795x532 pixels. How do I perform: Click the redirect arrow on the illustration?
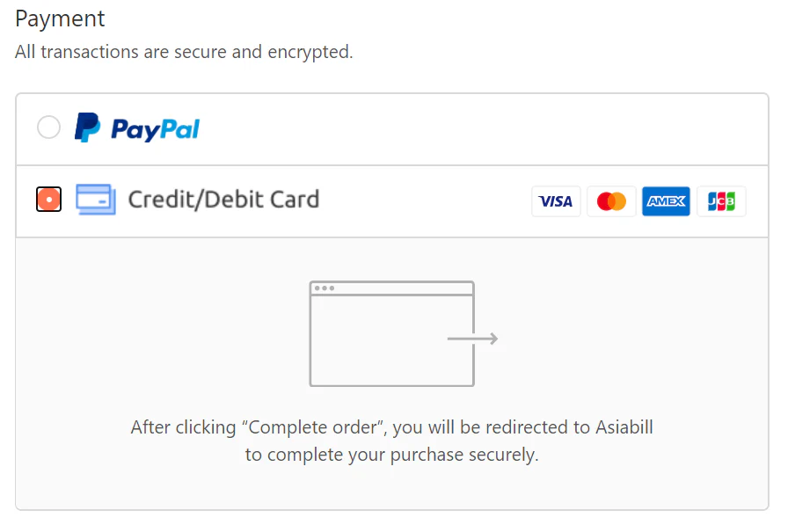click(x=472, y=339)
